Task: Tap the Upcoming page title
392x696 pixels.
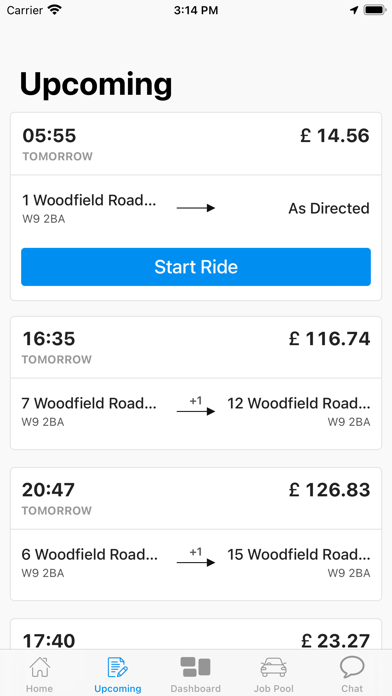Action: [96, 84]
